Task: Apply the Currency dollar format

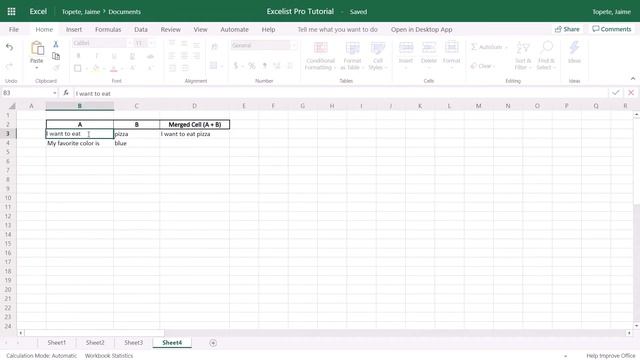Action: pos(236,65)
